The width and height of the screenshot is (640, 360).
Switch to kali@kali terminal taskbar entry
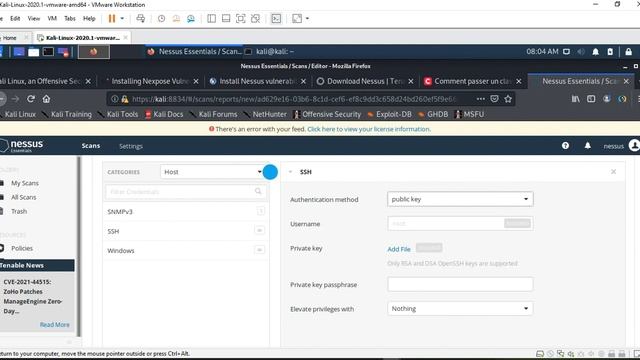(270, 51)
